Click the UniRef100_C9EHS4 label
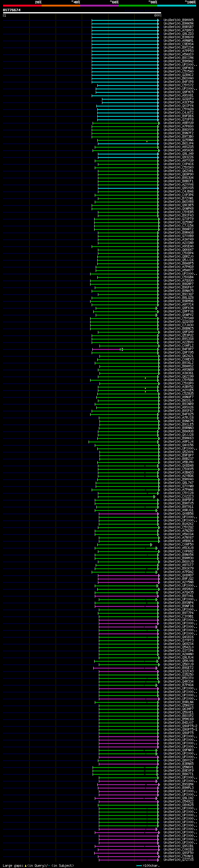Screen dimensions: 199x868 tap(178, 44)
